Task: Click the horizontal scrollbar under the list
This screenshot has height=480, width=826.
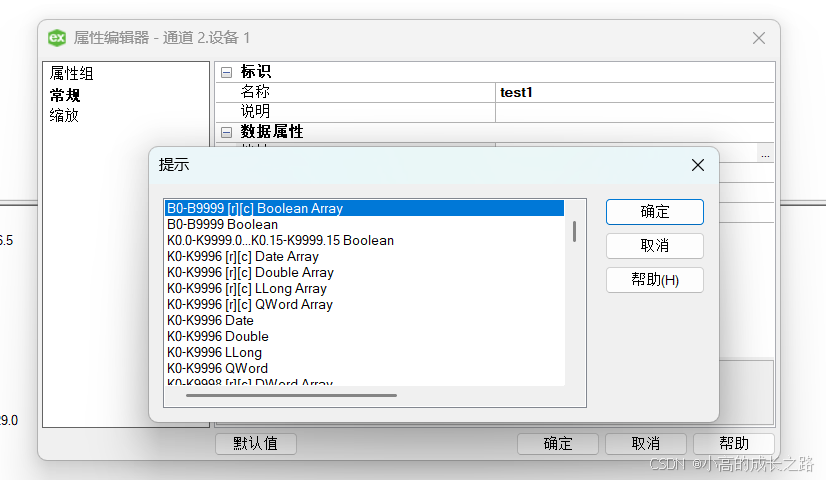Action: 291,395
